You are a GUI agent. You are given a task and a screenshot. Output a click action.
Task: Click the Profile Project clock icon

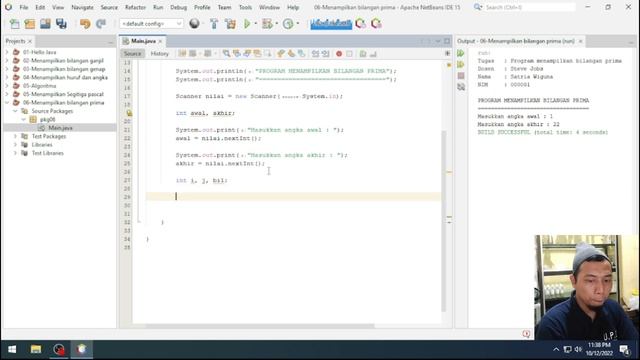pyautogui.click(x=288, y=24)
